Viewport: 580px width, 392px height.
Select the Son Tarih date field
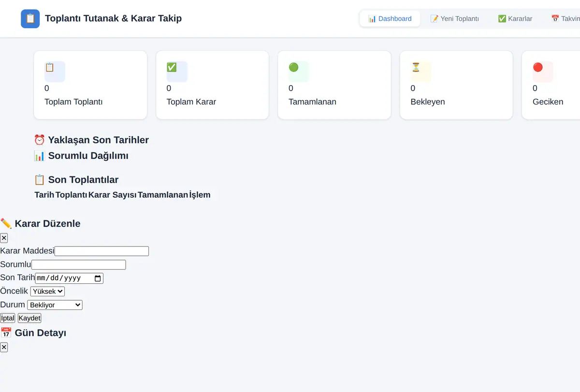click(69, 278)
